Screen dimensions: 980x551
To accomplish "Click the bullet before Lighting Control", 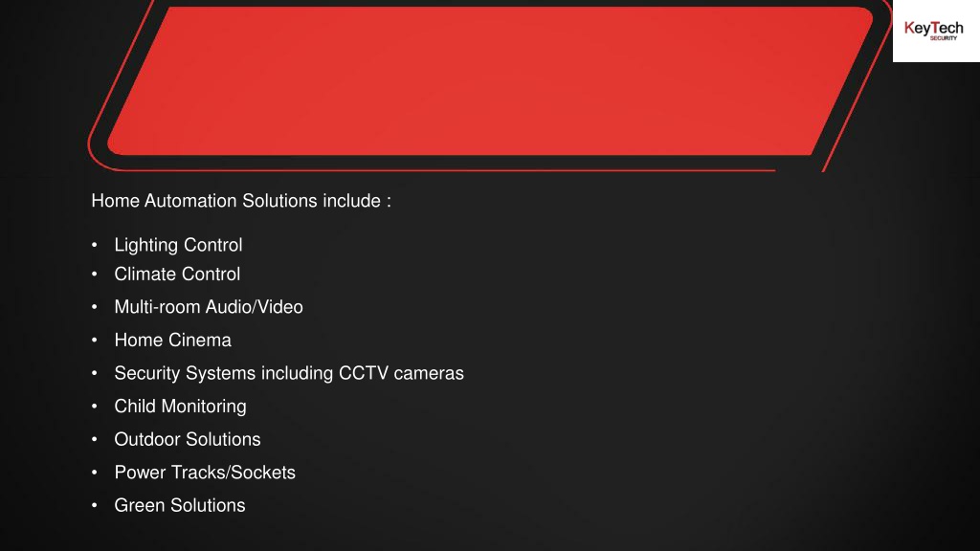I will [95, 245].
